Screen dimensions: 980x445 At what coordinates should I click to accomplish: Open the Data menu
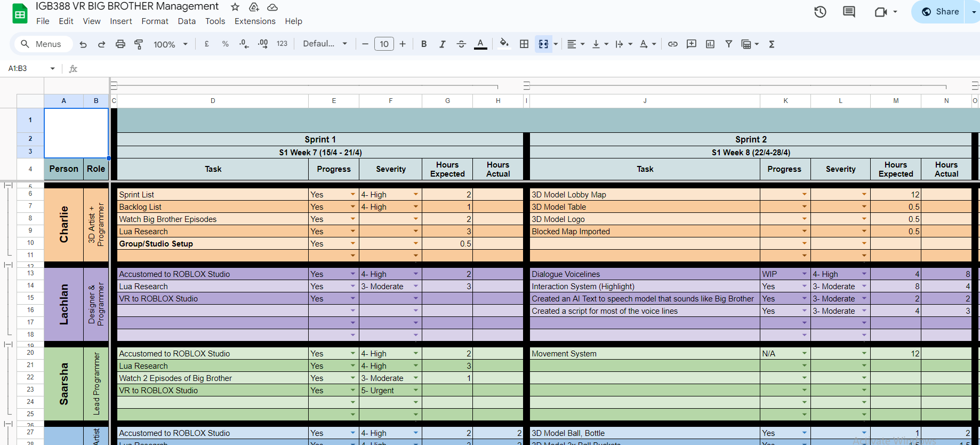(187, 21)
